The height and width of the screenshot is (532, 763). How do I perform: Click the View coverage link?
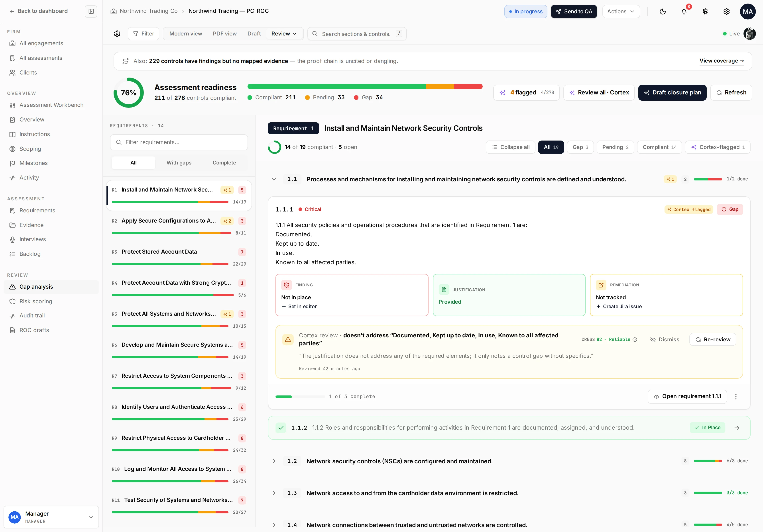[722, 61]
